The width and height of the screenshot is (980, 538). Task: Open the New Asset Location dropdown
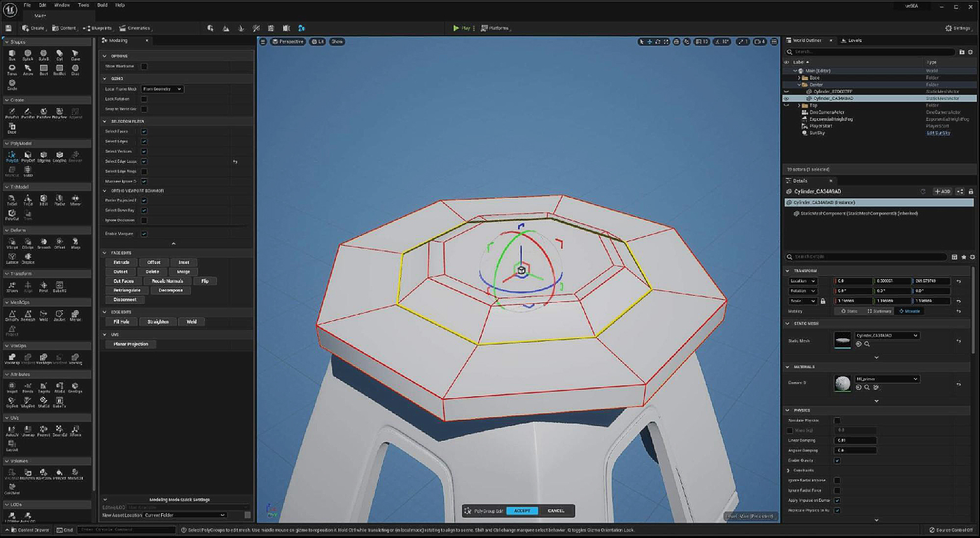tap(185, 515)
